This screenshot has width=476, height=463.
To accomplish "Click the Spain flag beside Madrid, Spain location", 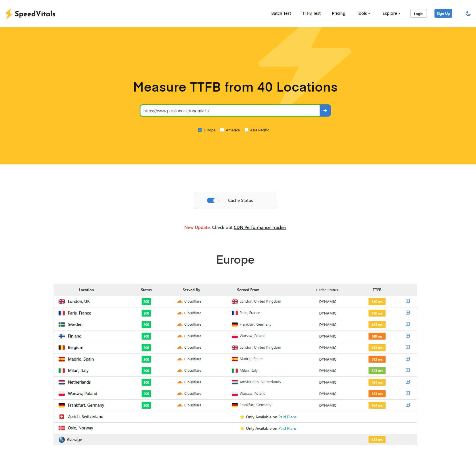I will pyautogui.click(x=62, y=359).
